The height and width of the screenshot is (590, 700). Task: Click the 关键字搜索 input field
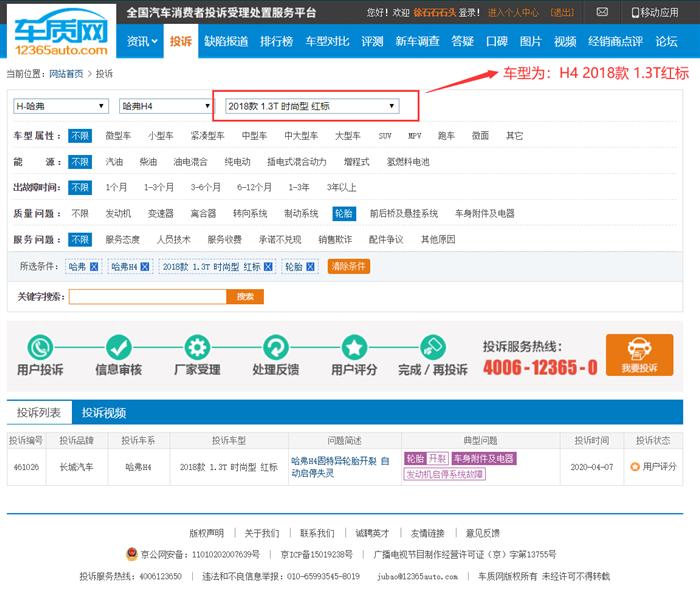[x=148, y=296]
